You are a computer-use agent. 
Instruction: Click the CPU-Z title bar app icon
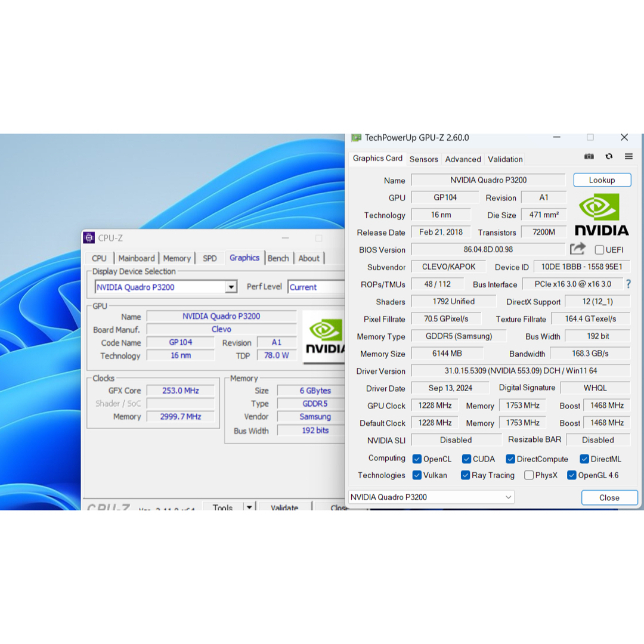(89, 238)
